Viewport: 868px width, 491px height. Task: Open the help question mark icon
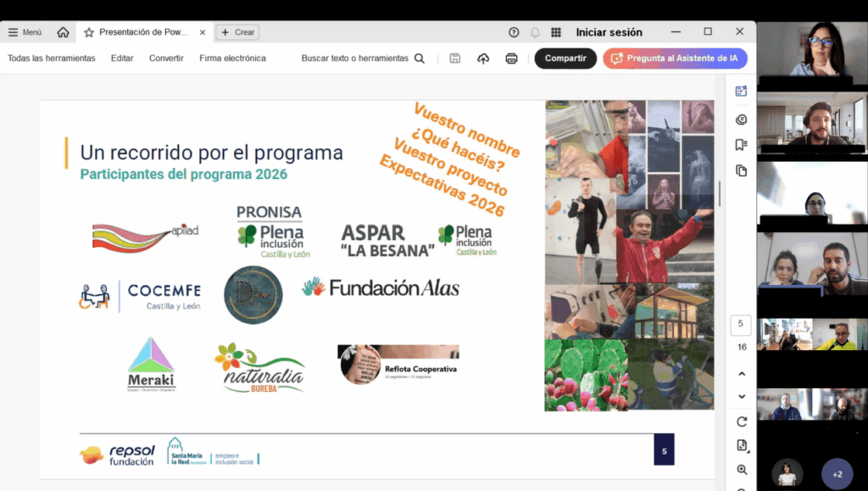coord(514,32)
